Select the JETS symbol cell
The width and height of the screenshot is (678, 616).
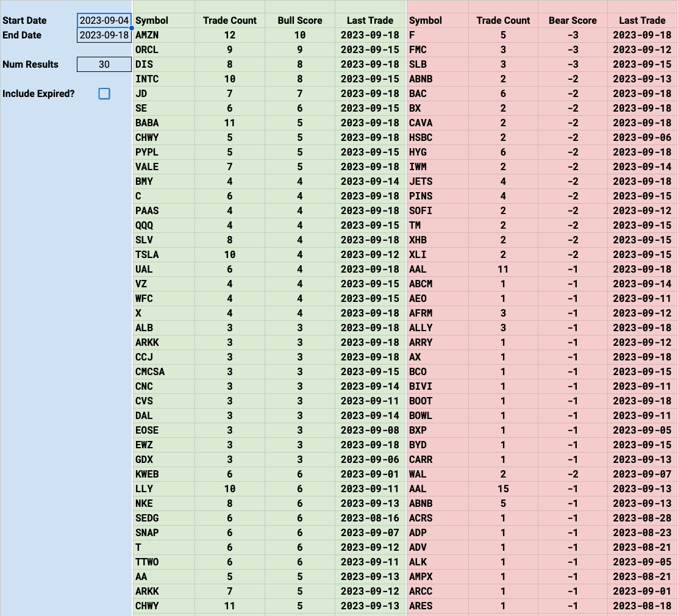click(438, 181)
